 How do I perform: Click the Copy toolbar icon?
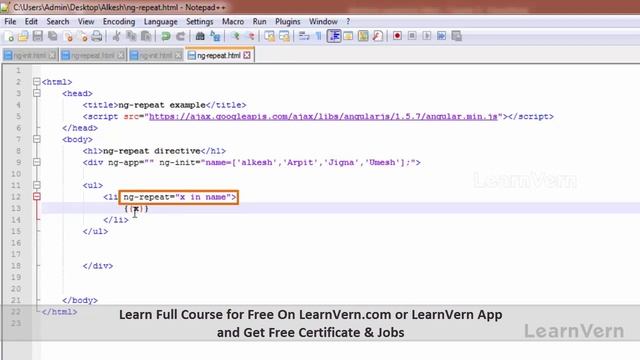pos(131,36)
